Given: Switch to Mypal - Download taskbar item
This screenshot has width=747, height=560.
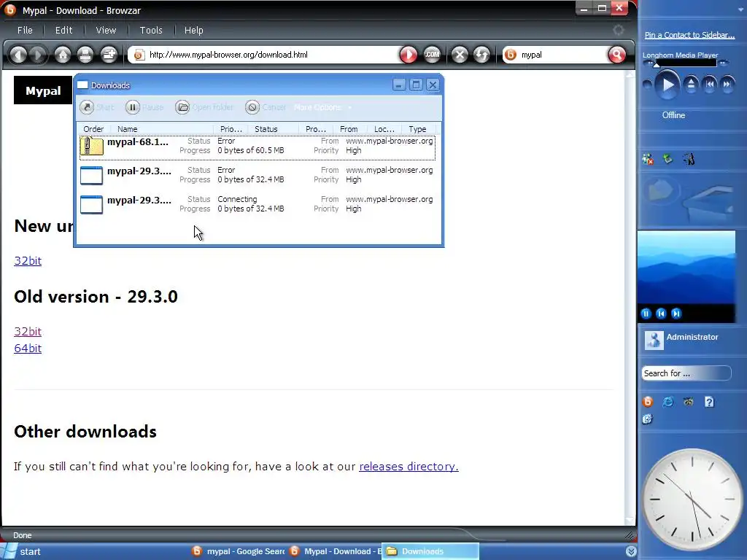Looking at the screenshot, I should (335, 551).
